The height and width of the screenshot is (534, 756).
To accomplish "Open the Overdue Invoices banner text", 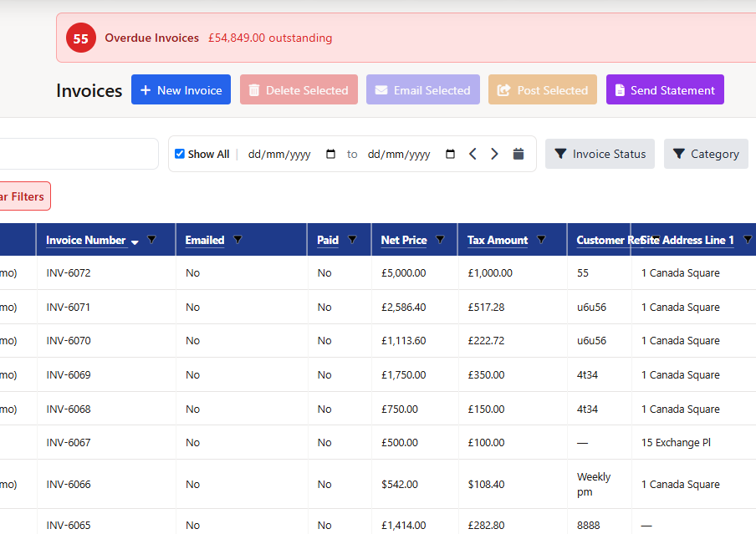I will pos(152,38).
